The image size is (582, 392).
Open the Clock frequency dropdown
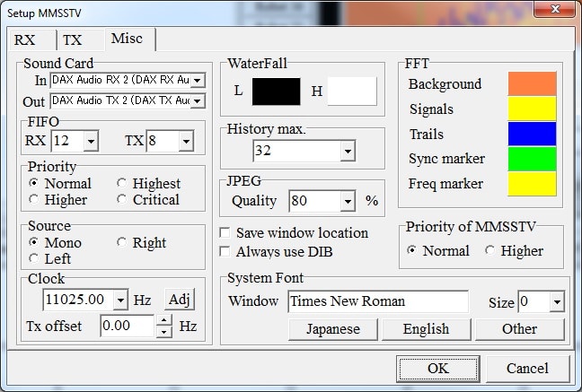[x=120, y=300]
